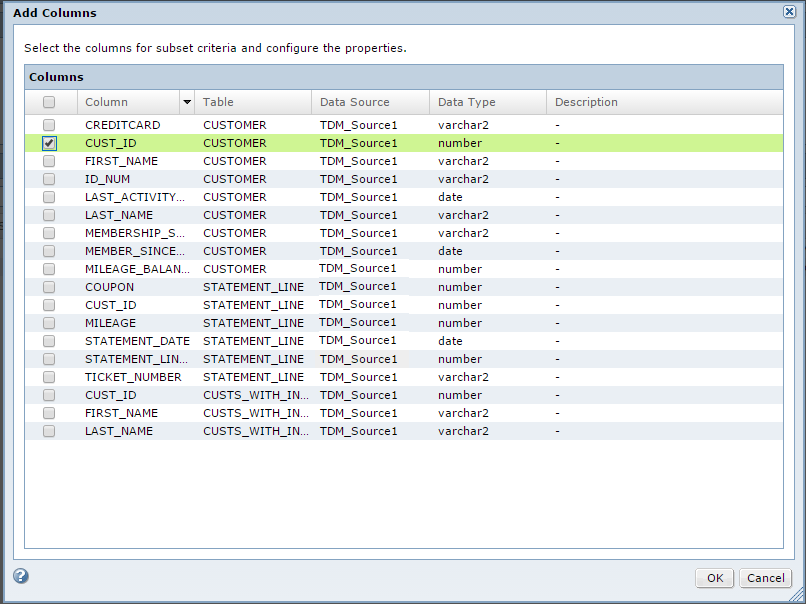The width and height of the screenshot is (806, 604).
Task: Open the Column header dropdown arrow
Action: click(x=187, y=102)
